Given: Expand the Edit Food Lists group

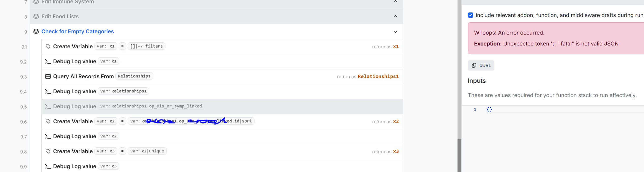Looking at the screenshot, I should 395,17.
